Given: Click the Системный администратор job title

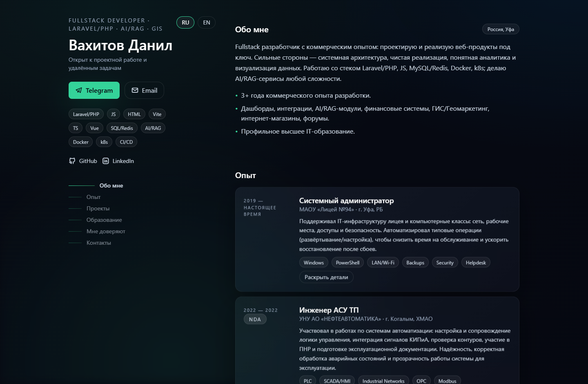Looking at the screenshot, I should (x=347, y=201).
